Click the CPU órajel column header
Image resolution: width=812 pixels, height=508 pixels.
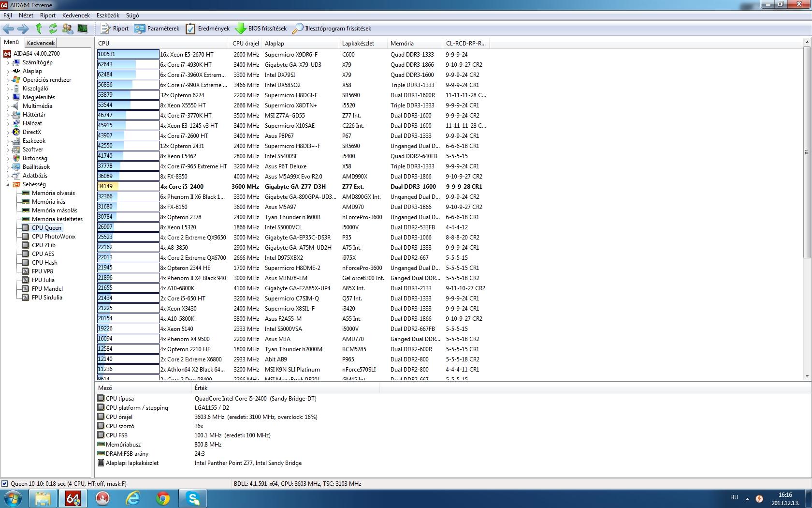(x=246, y=43)
